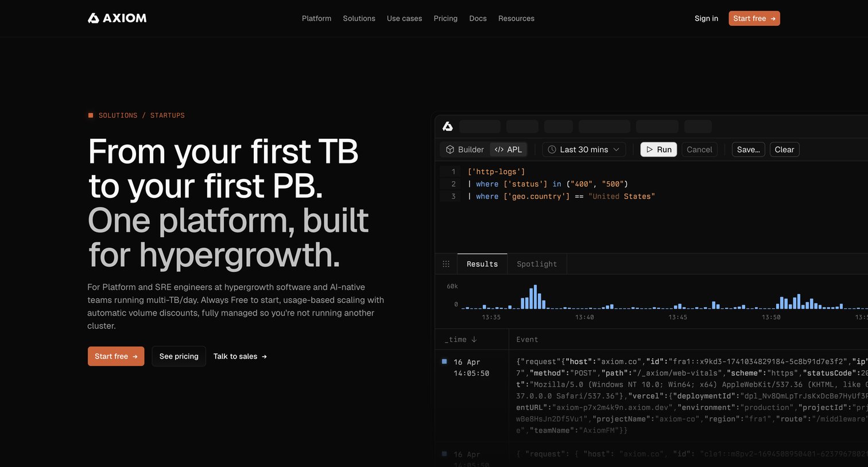Image resolution: width=868 pixels, height=467 pixels.
Task: Click the _time column header
Action: pos(460,340)
